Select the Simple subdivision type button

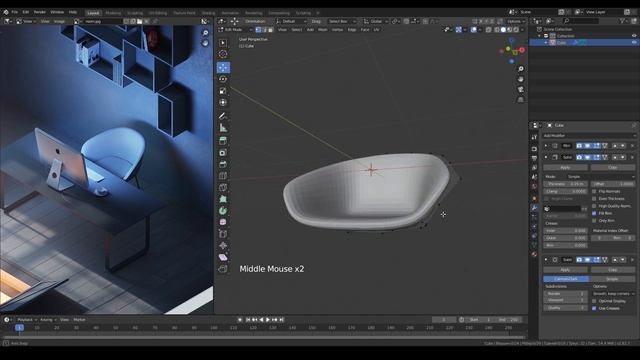coord(612,279)
